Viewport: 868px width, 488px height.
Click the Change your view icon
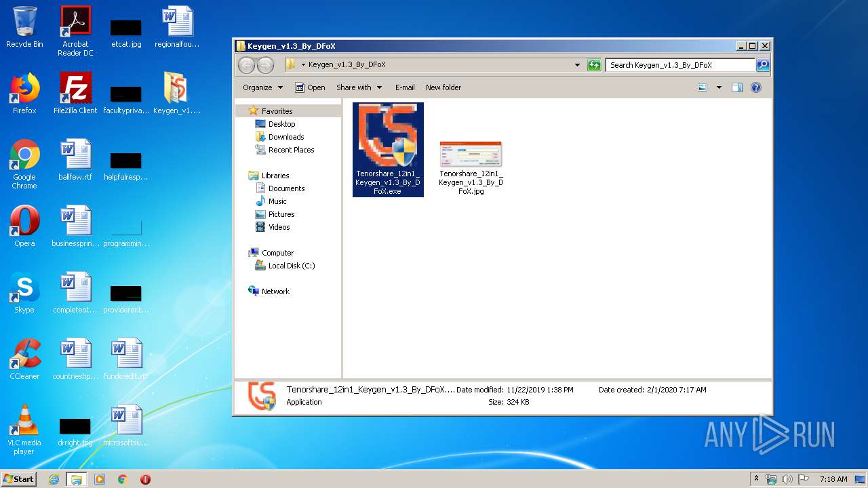(x=703, y=87)
